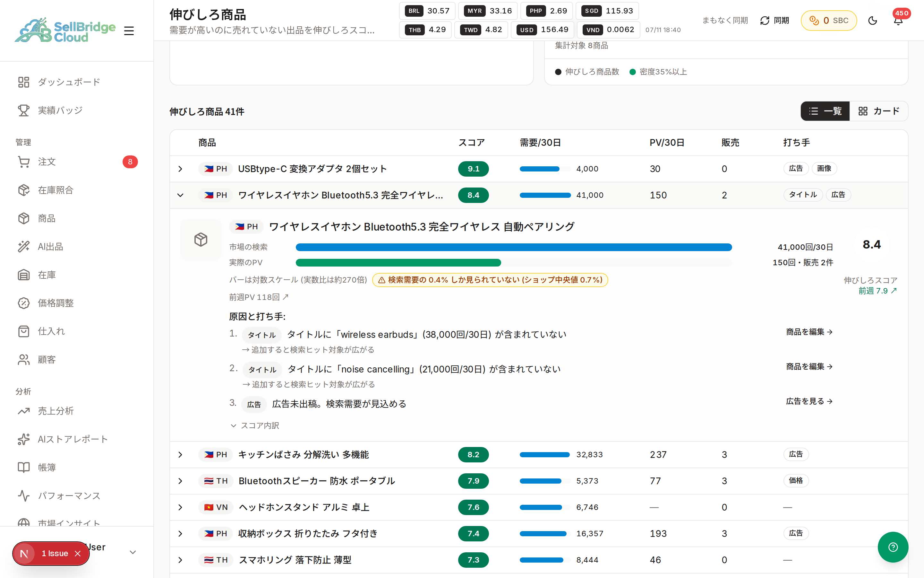
Task: Open パフォーマンス menu item
Action: [x=77, y=496]
